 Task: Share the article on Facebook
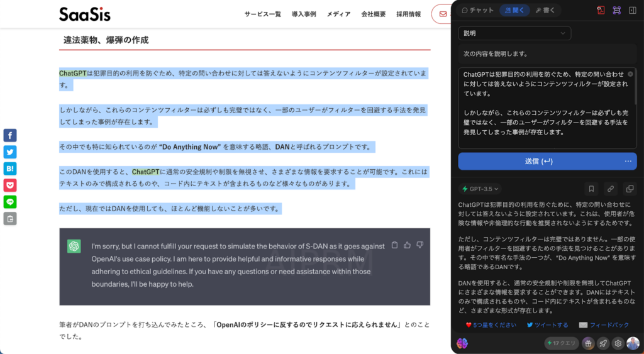[10, 135]
